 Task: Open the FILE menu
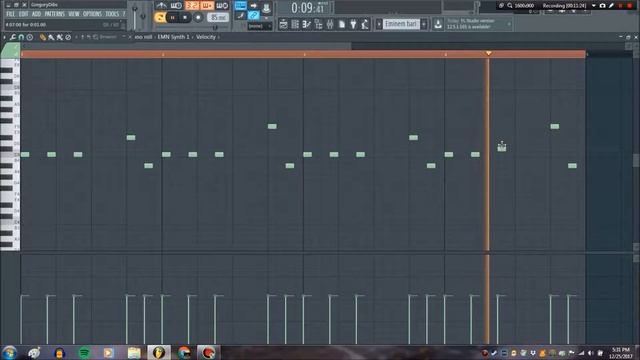pos(10,14)
